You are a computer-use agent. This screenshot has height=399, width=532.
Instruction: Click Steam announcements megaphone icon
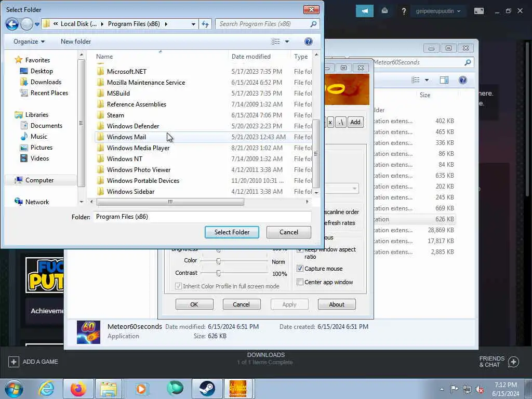[365, 11]
